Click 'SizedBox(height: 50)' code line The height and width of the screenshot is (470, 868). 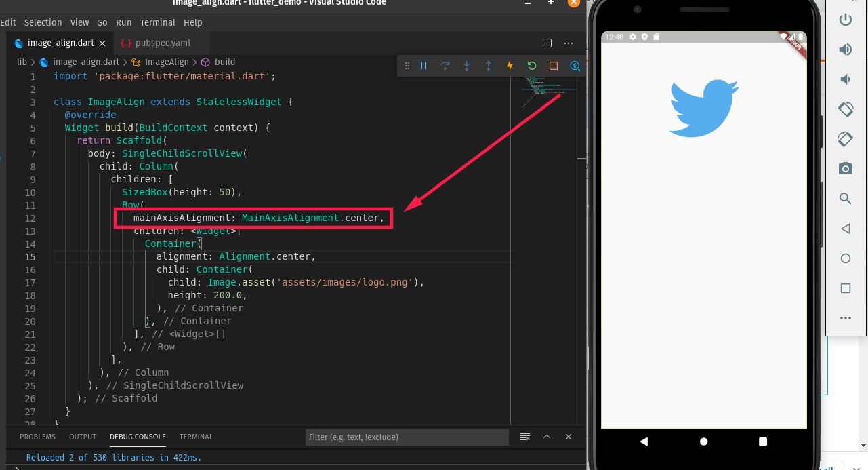182,192
